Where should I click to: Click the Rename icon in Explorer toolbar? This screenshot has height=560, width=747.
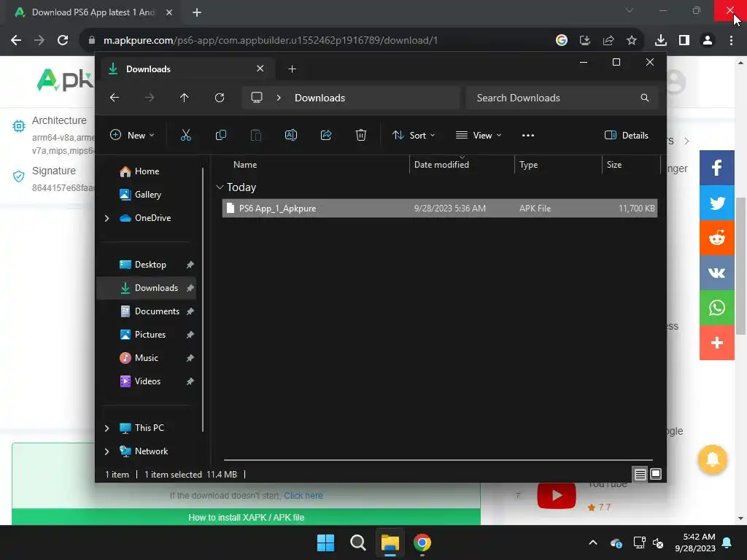pyautogui.click(x=291, y=135)
